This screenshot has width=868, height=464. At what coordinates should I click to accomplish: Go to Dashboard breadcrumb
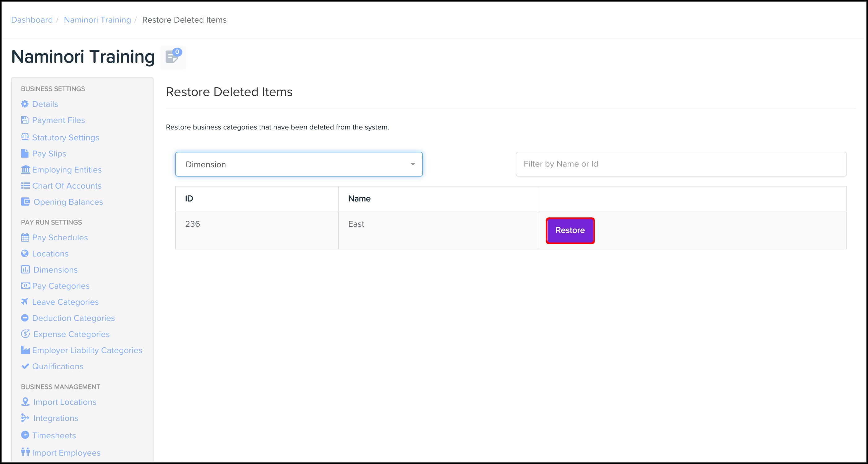[32, 20]
